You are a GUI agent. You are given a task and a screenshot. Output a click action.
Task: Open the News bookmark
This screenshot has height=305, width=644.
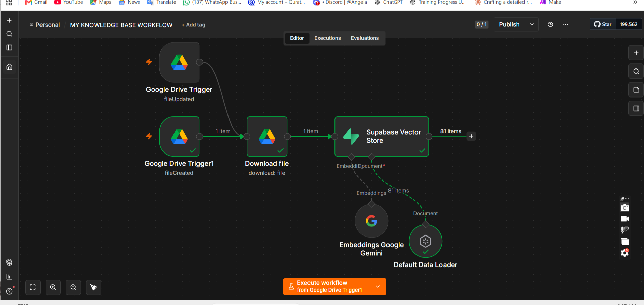pyautogui.click(x=129, y=2)
